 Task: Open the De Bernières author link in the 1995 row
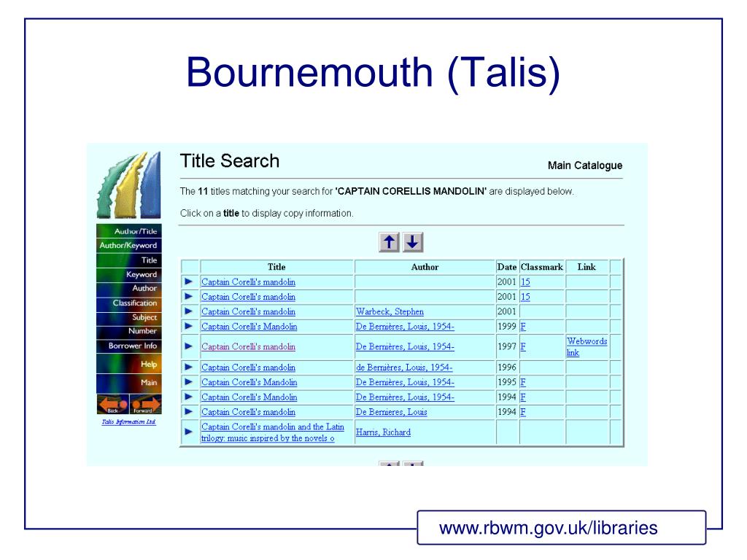click(x=405, y=382)
